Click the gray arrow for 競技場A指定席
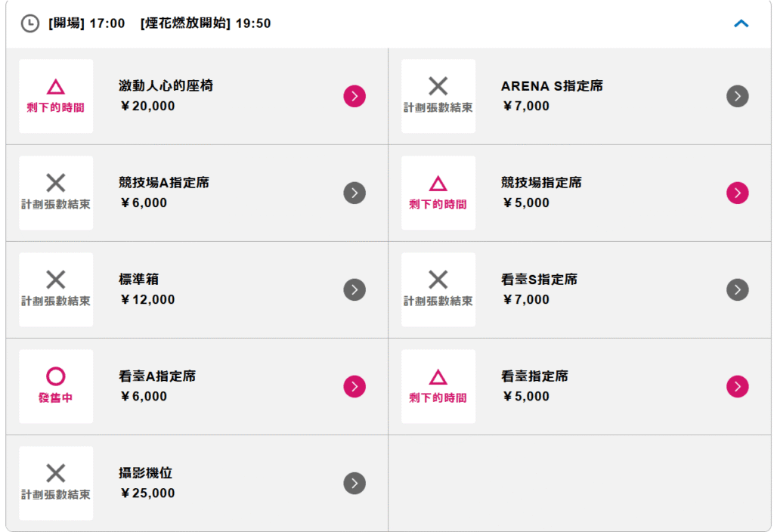The height and width of the screenshot is (532, 774). (x=354, y=193)
